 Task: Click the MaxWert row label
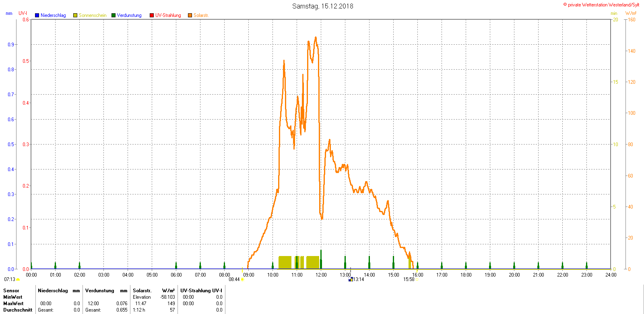[13, 304]
